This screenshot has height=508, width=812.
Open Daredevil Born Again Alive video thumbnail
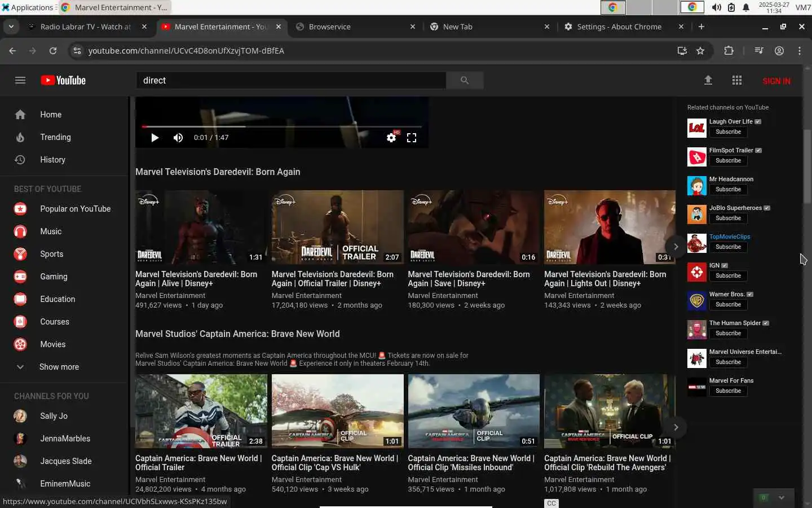point(201,227)
